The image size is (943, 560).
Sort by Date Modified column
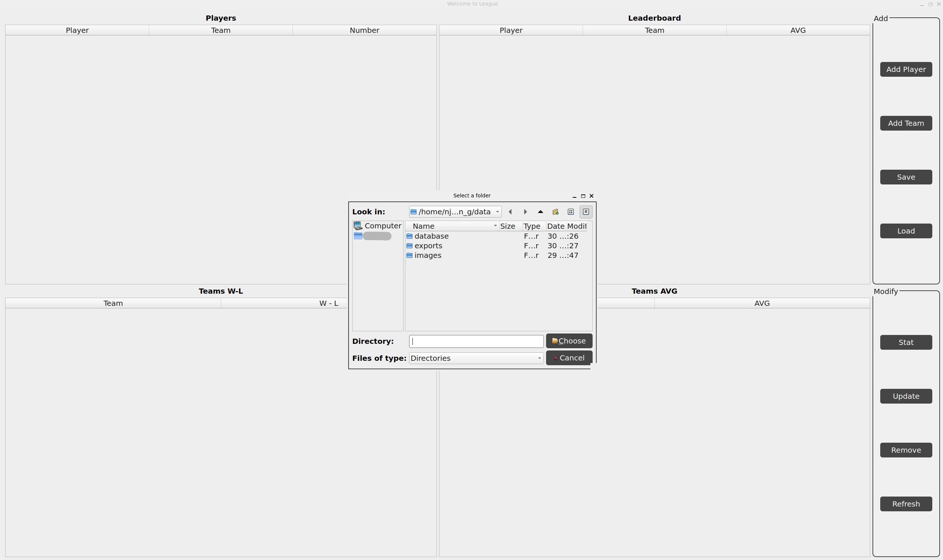(567, 226)
